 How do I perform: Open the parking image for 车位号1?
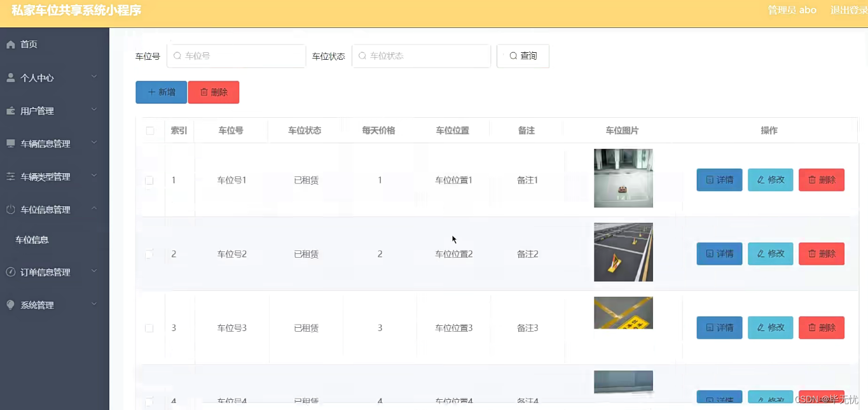point(623,178)
